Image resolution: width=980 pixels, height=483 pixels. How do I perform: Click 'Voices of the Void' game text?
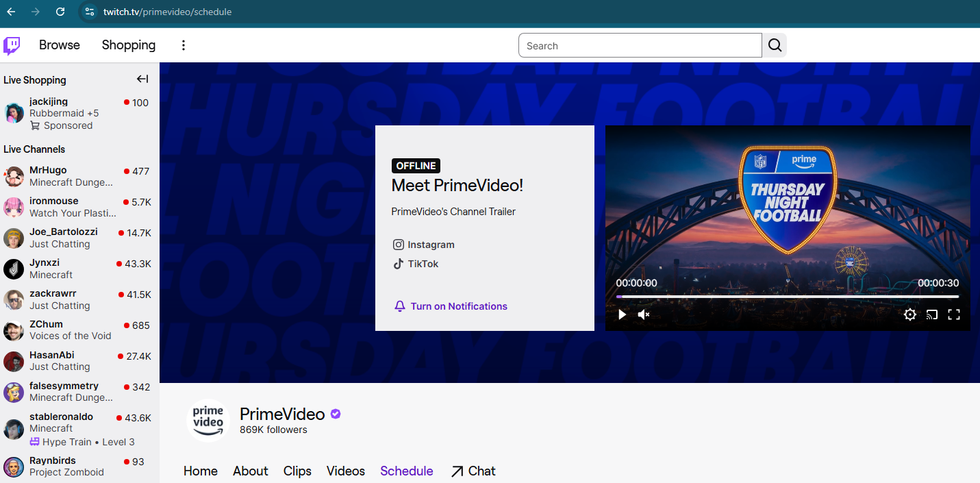click(x=70, y=336)
